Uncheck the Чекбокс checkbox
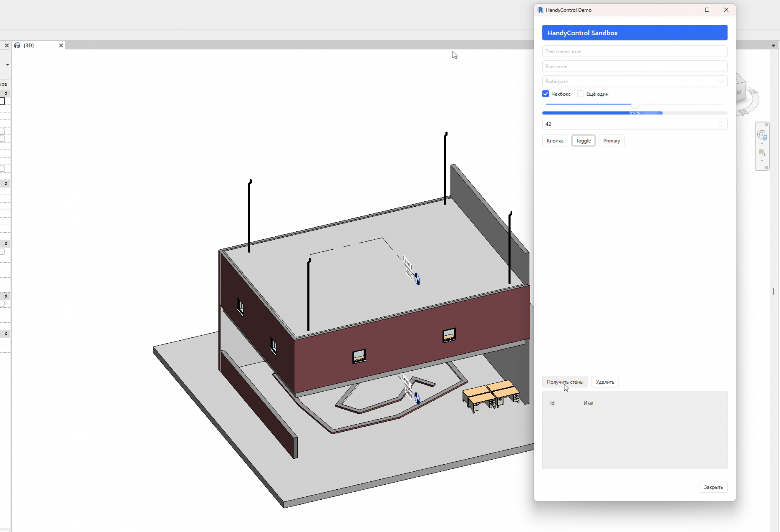This screenshot has height=532, width=780. click(x=545, y=94)
